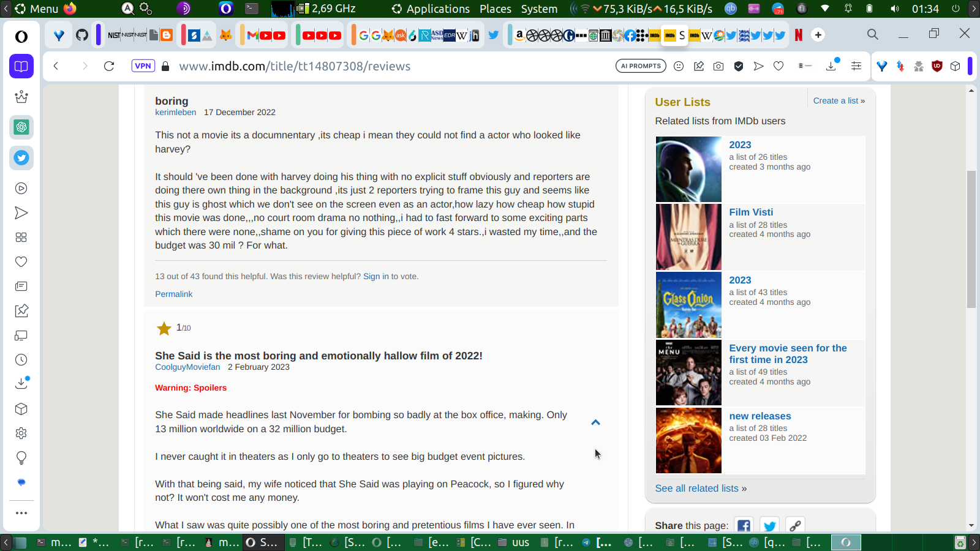Click the volume speaker icon in panel
The width and height of the screenshot is (980, 551).
pos(895,9)
